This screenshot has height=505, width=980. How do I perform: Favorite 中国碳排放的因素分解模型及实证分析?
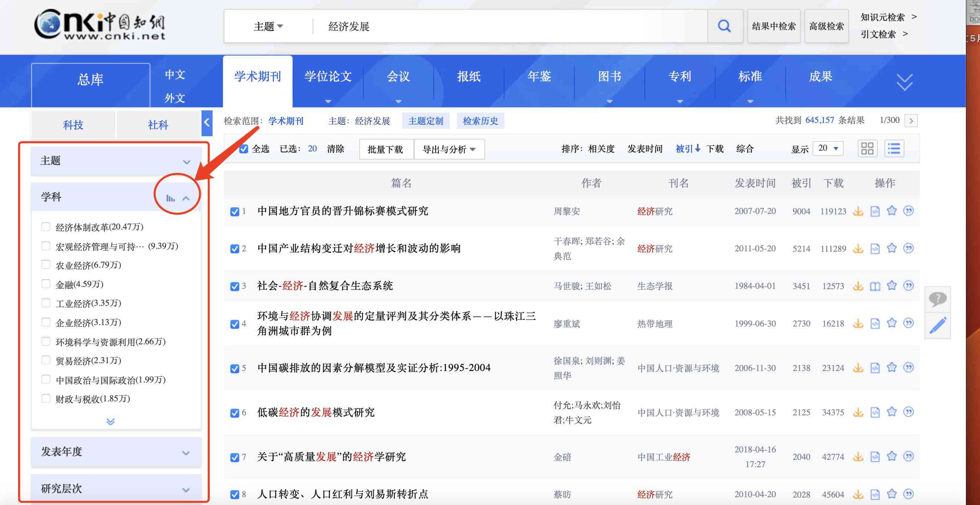click(892, 368)
